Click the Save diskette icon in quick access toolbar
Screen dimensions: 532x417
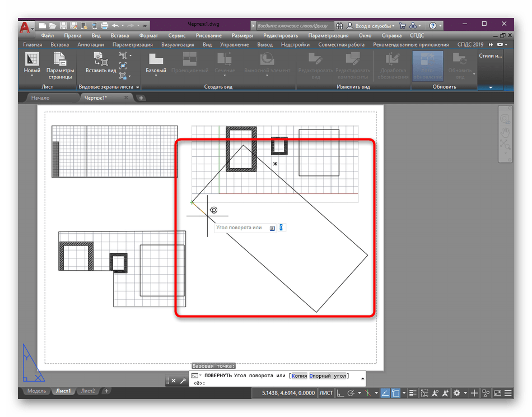[63, 25]
